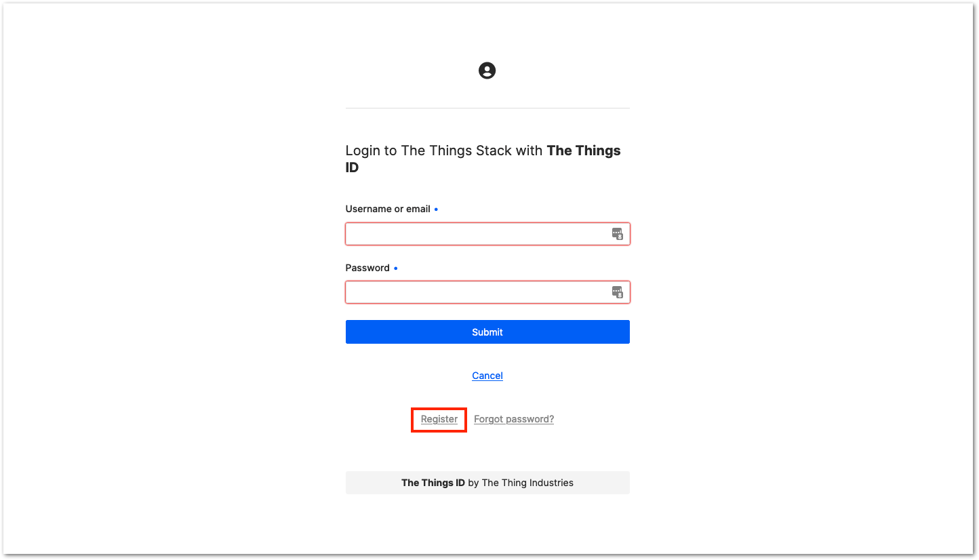
Task: Click bold "The Things ID" in footer banner
Action: pos(433,483)
